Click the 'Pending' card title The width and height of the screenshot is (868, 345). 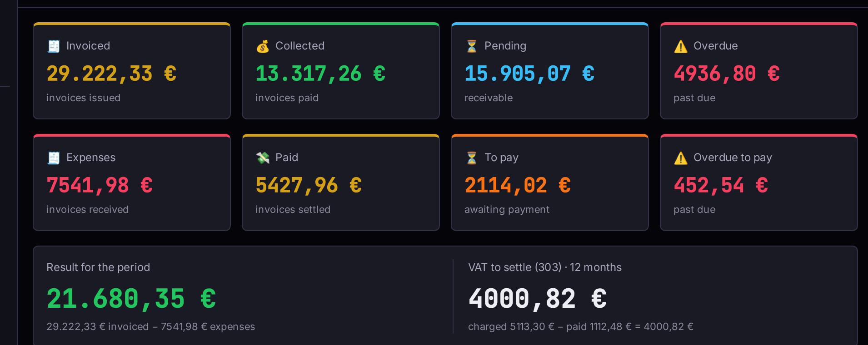click(505, 46)
